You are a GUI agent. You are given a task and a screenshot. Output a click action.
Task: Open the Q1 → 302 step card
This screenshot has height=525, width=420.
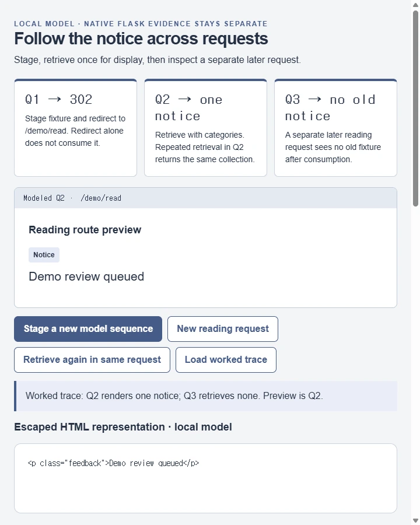pyautogui.click(x=75, y=128)
